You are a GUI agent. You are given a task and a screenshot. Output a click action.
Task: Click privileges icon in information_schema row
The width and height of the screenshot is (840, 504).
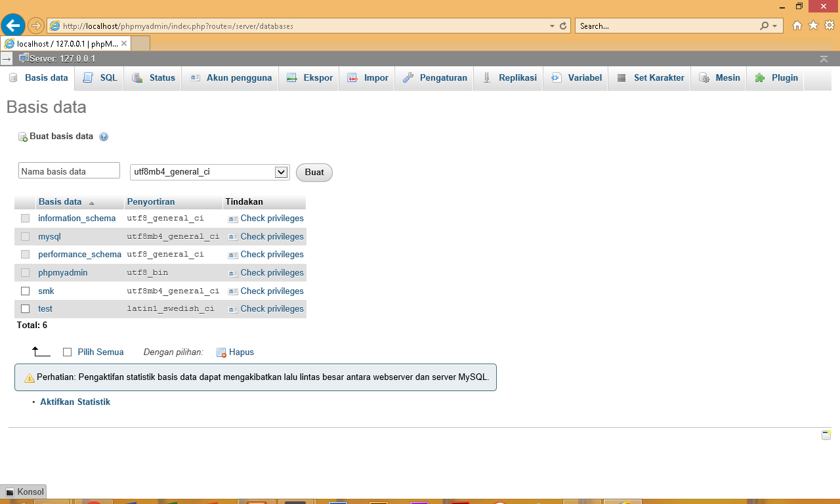[x=233, y=219]
